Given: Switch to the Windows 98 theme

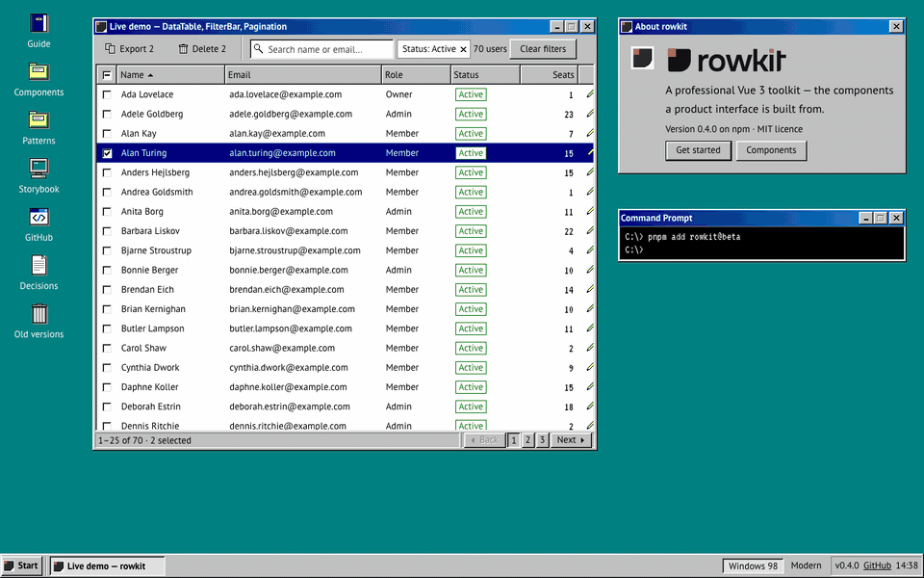Looking at the screenshot, I should [753, 566].
